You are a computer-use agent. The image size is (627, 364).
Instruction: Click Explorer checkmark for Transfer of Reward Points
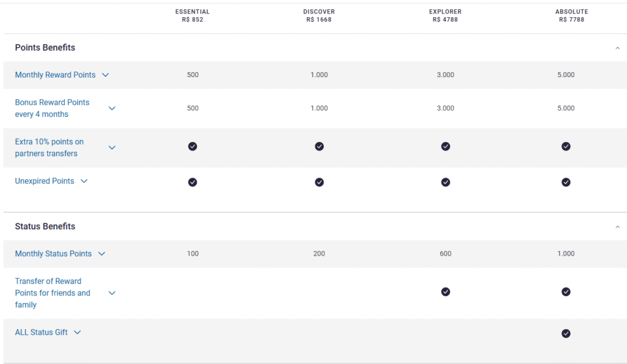click(445, 292)
